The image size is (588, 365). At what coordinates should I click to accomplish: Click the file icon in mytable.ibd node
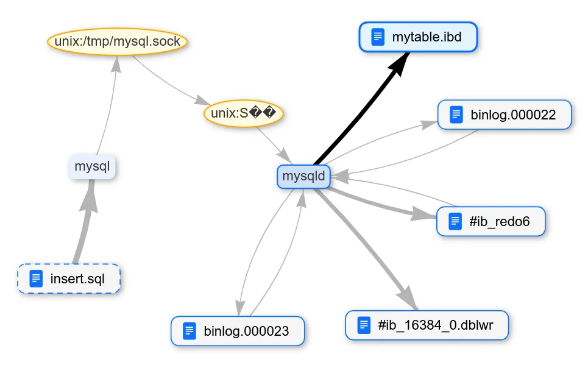(378, 37)
